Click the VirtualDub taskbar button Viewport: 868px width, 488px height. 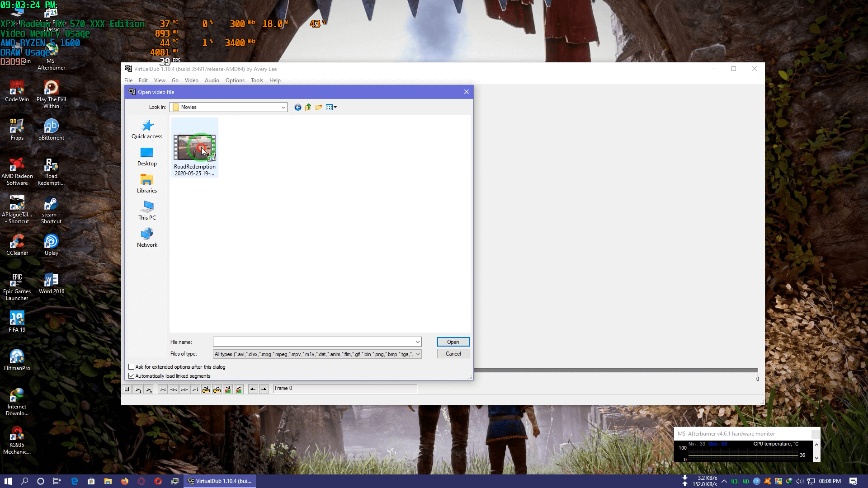220,481
